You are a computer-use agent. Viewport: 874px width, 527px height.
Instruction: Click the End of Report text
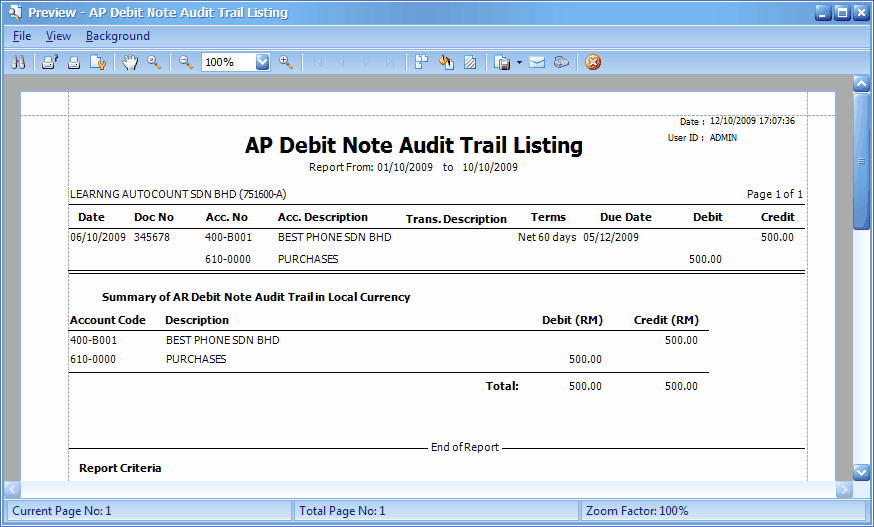point(465,447)
